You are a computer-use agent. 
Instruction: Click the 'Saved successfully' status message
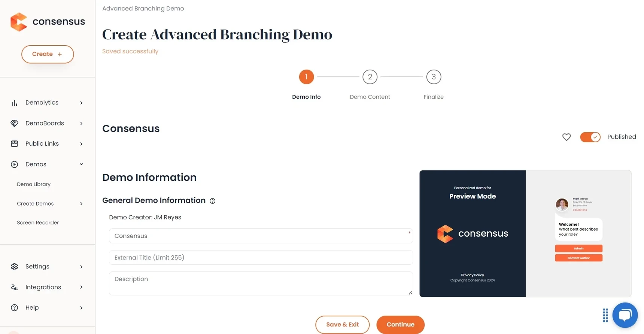tap(130, 51)
